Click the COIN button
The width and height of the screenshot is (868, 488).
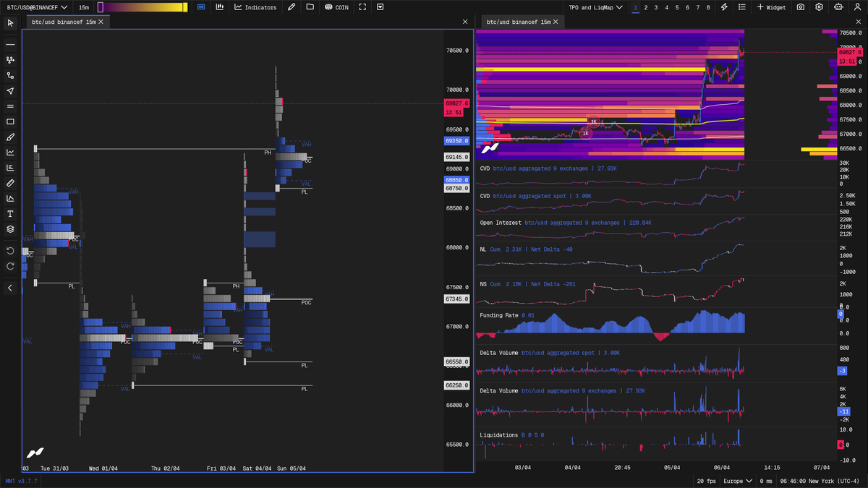(x=336, y=7)
